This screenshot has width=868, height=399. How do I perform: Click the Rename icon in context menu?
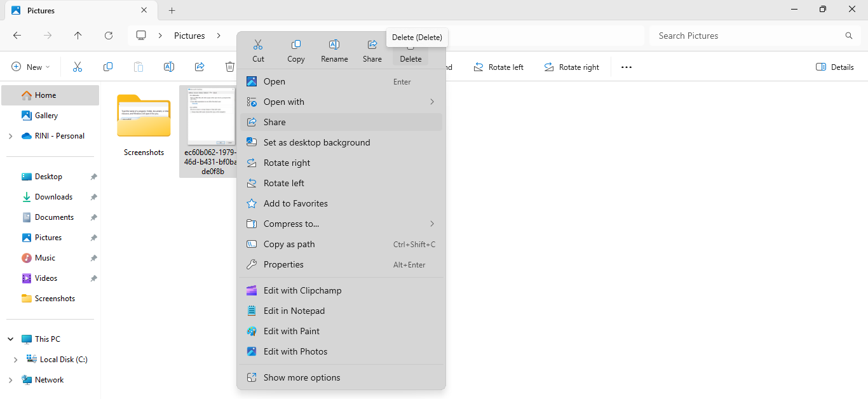click(x=334, y=50)
